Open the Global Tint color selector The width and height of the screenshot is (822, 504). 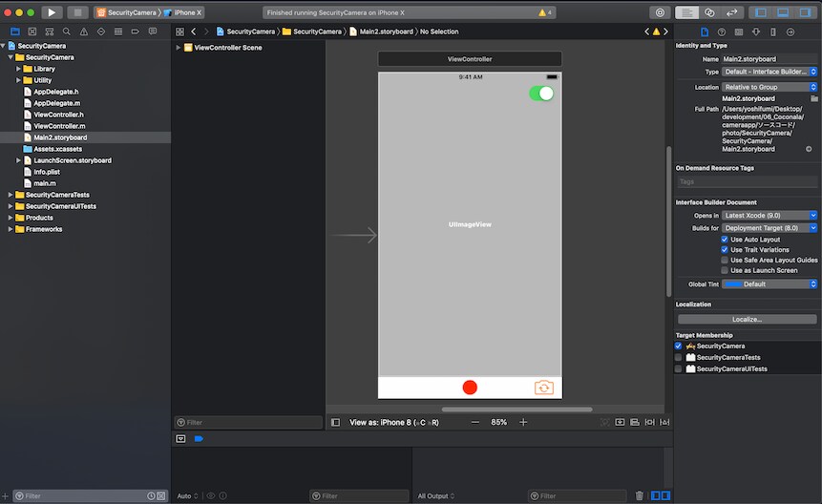(769, 283)
